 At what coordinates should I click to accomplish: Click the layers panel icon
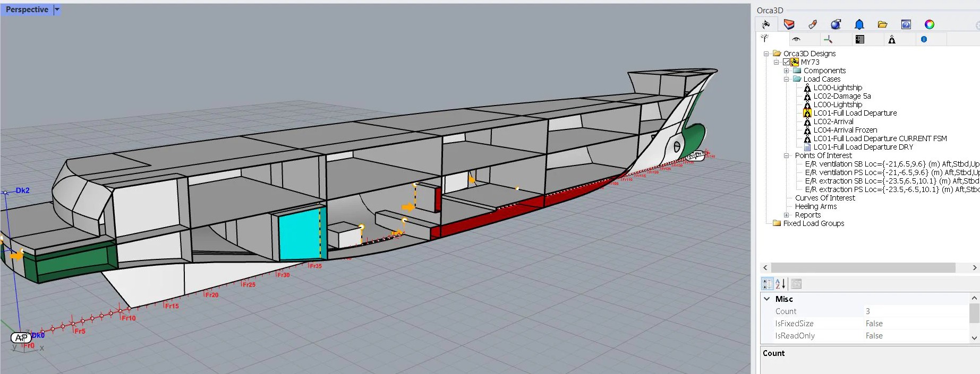[789, 24]
